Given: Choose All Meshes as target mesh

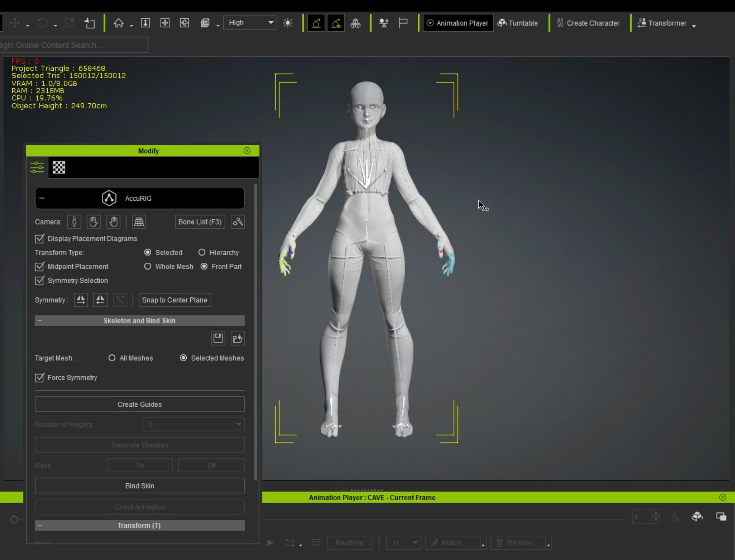Looking at the screenshot, I should (112, 358).
